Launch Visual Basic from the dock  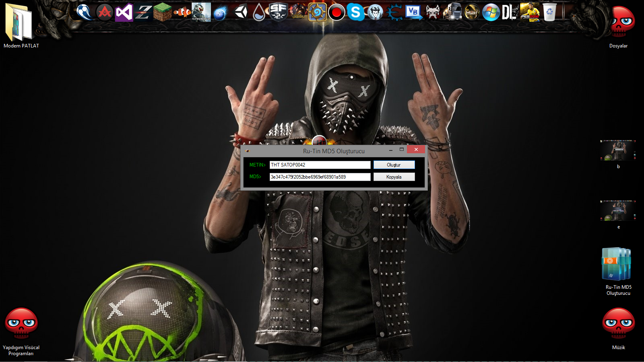[x=414, y=12]
